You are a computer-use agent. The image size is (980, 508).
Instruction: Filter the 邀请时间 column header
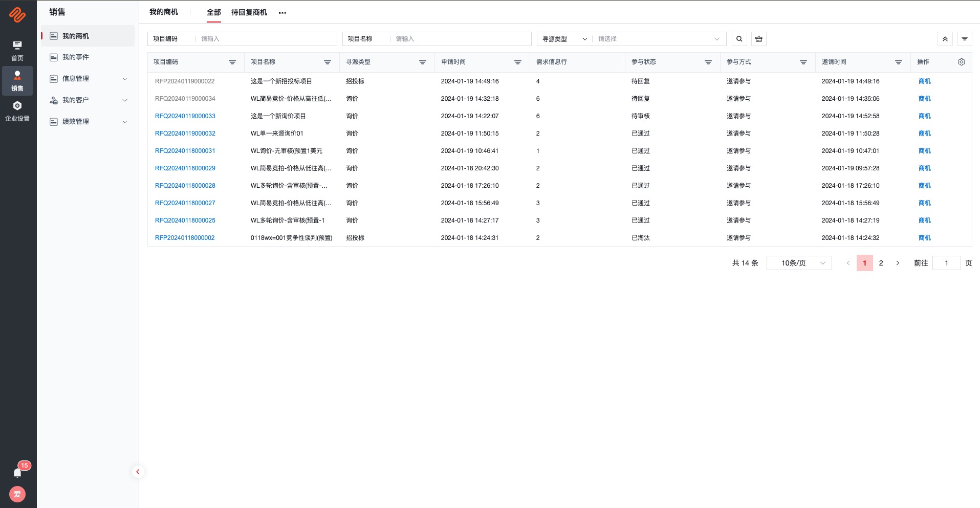(899, 62)
